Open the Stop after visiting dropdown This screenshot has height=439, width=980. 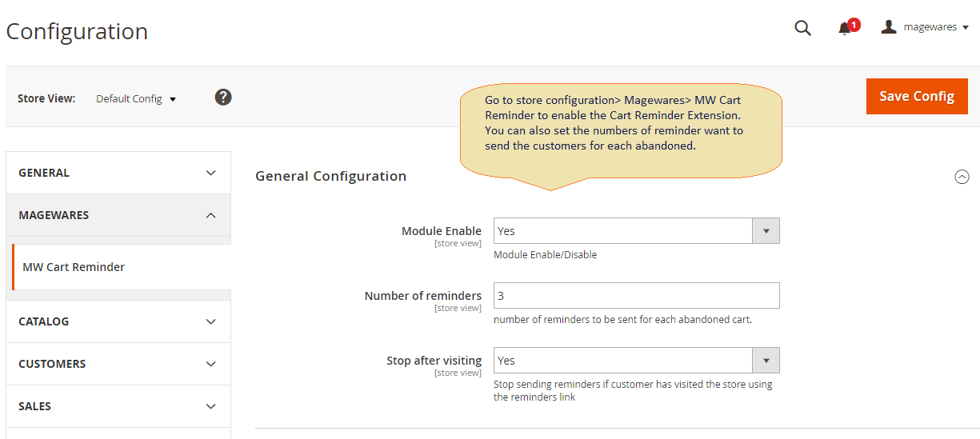[636, 361]
